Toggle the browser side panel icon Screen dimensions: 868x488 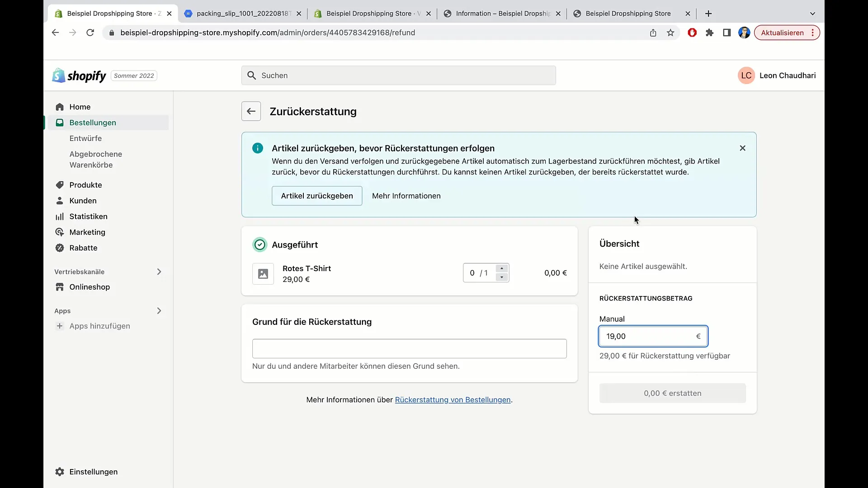click(x=726, y=33)
